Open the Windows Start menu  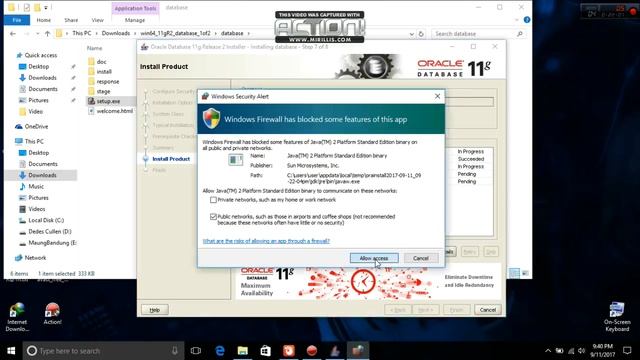[x=11, y=351]
